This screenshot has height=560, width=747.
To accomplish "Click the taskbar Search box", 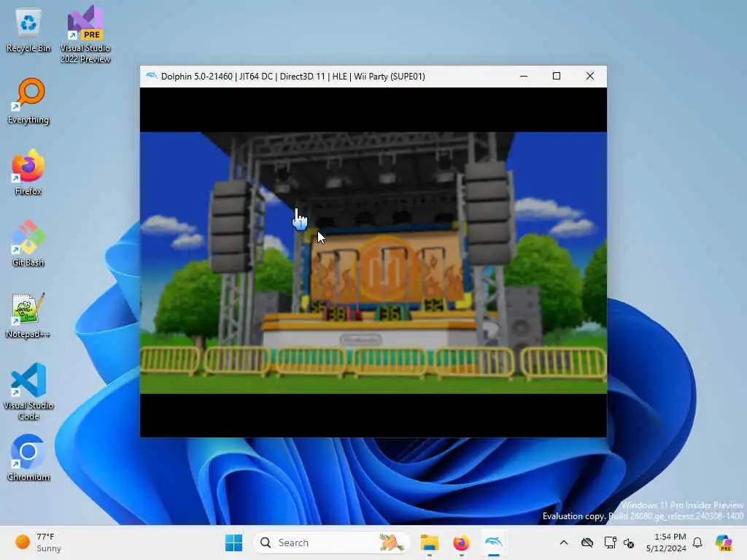I will (x=332, y=542).
